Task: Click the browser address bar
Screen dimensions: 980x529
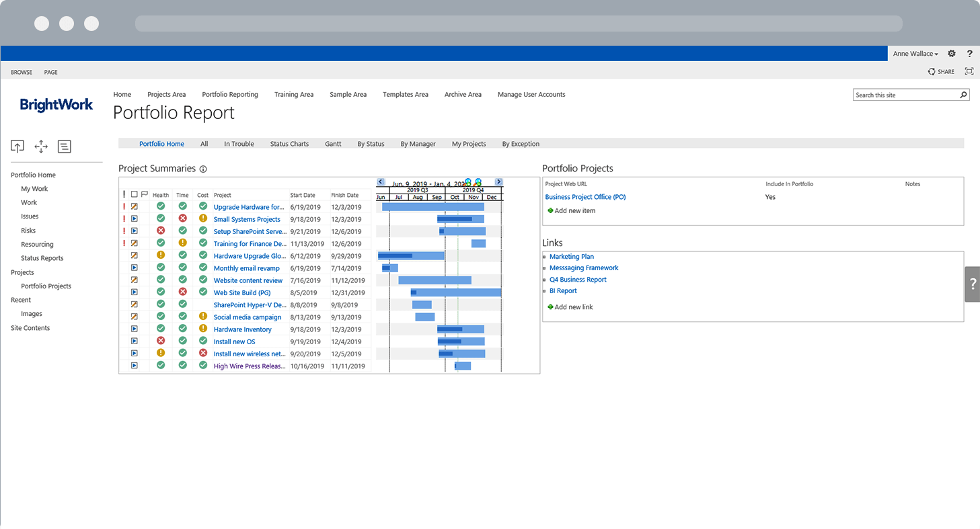Action: point(519,24)
